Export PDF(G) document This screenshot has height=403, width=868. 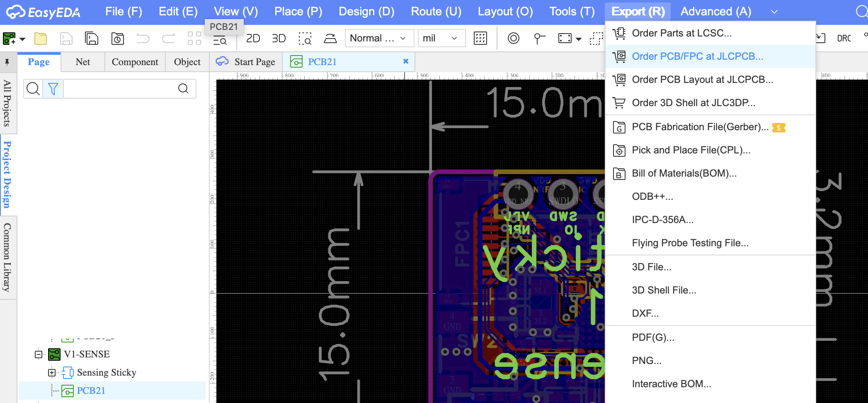coord(710,337)
